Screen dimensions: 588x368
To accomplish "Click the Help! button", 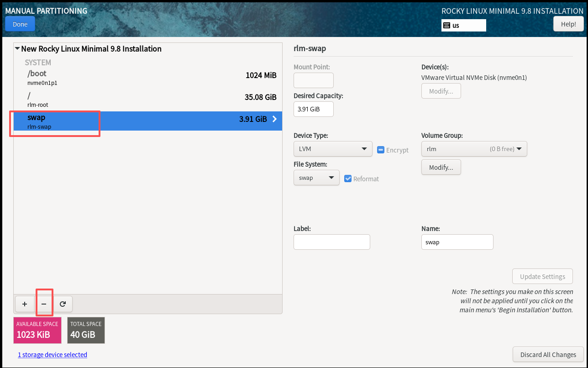I will coord(568,24).
